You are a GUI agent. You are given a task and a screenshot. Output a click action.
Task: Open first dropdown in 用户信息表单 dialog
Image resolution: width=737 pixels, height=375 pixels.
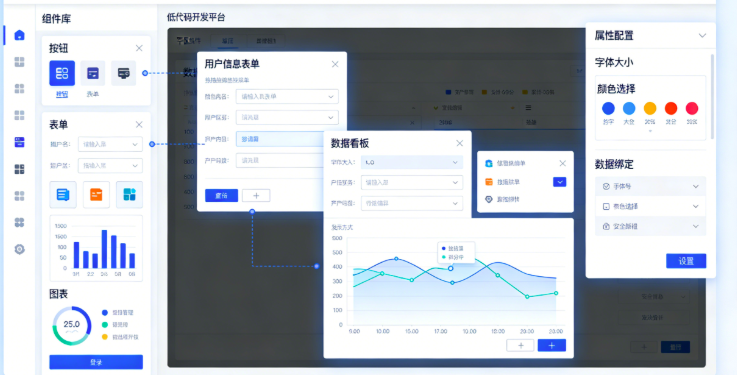point(287,96)
